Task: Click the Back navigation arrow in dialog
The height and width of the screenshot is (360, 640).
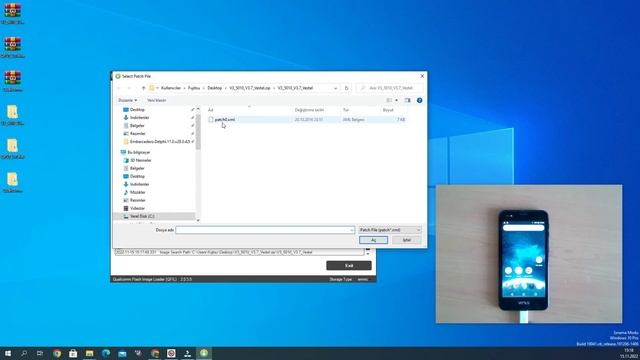Action: [119, 88]
